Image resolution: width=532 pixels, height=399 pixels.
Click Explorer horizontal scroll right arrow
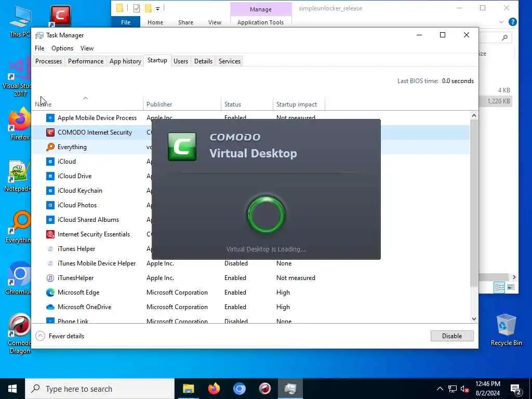point(514,277)
